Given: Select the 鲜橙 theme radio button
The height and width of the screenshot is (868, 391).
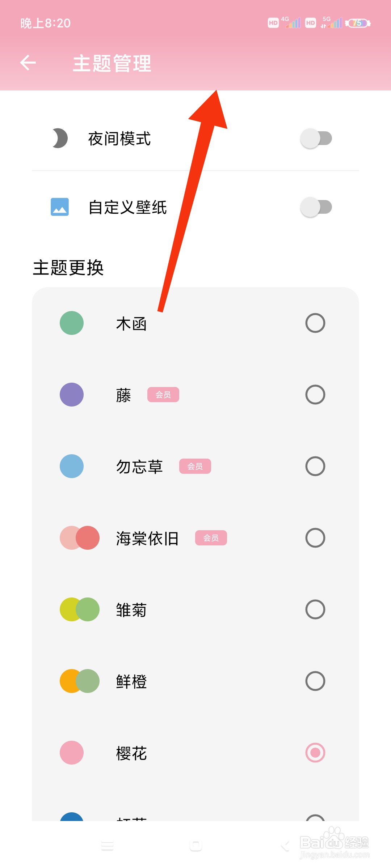Looking at the screenshot, I should tap(315, 681).
